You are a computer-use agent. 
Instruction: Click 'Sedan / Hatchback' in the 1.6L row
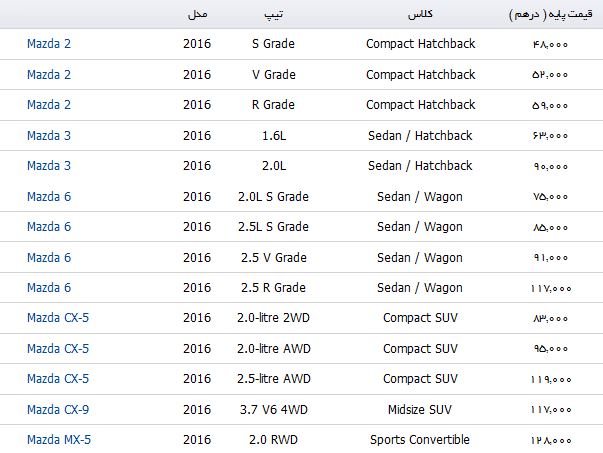tap(420, 136)
